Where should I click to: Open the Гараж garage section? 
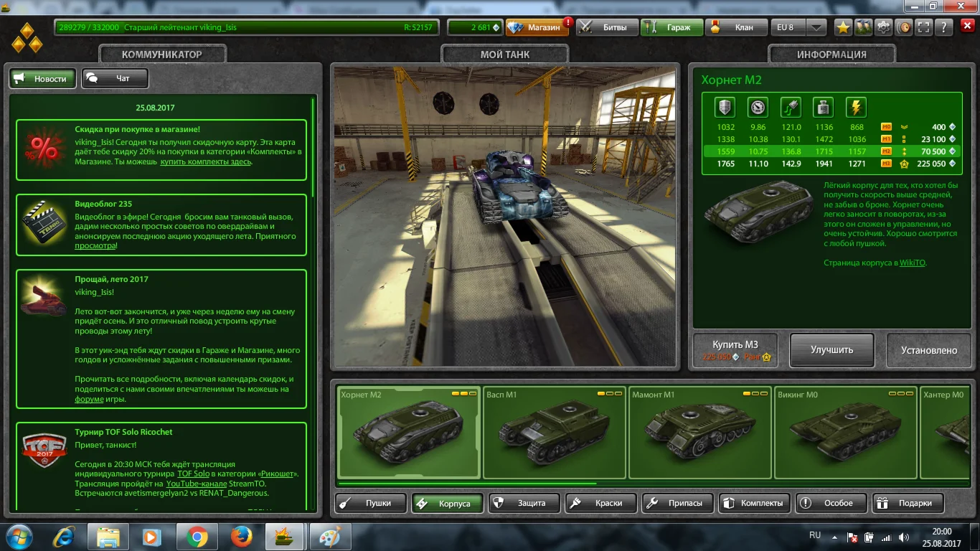(671, 27)
